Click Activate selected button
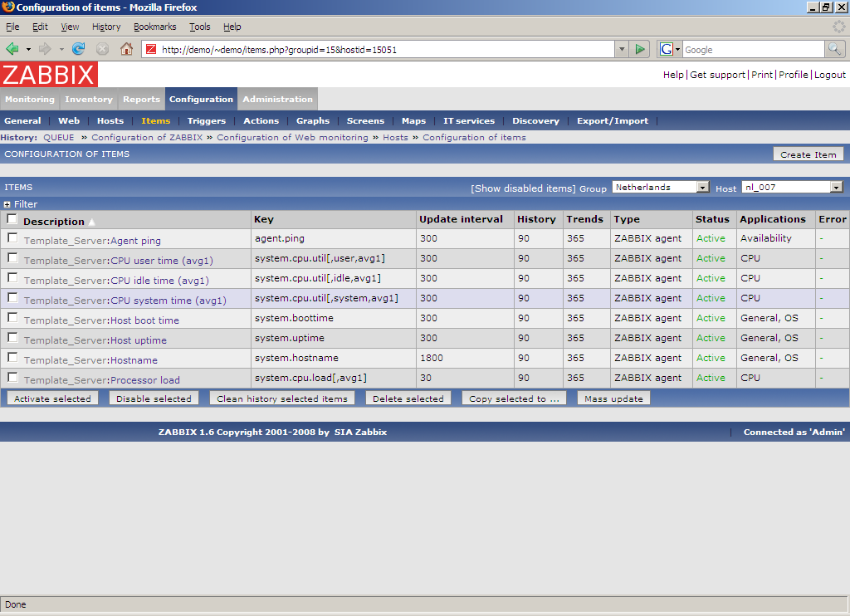This screenshot has width=850, height=616. (x=52, y=398)
